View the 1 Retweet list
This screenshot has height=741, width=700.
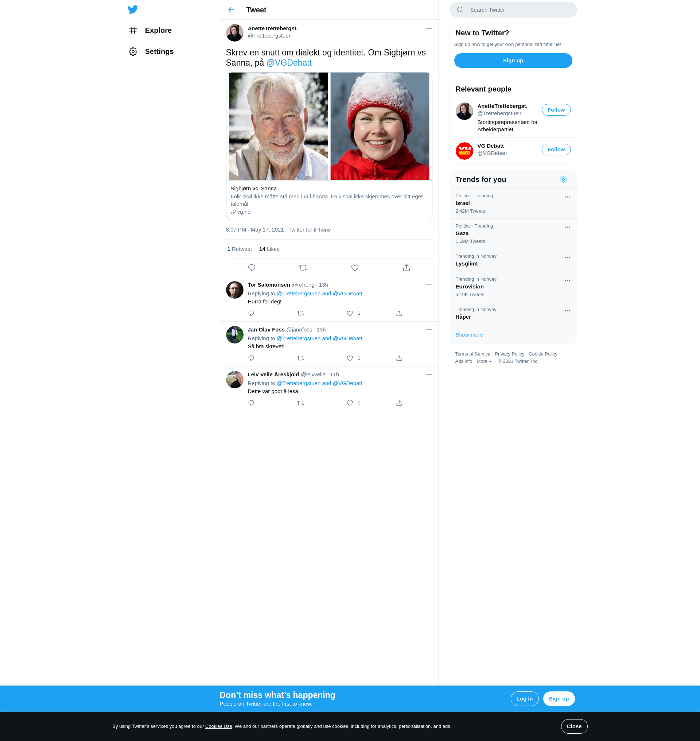(240, 249)
